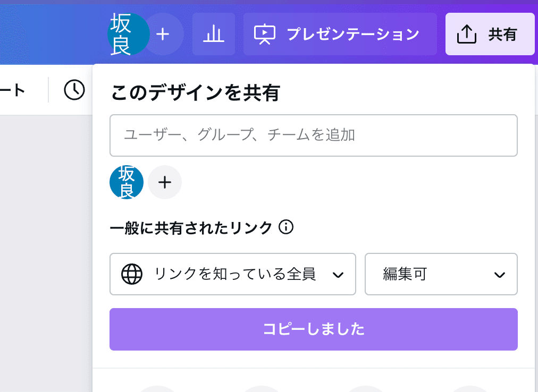Click the コピーしました button
Image resolution: width=538 pixels, height=392 pixels.
(x=313, y=329)
